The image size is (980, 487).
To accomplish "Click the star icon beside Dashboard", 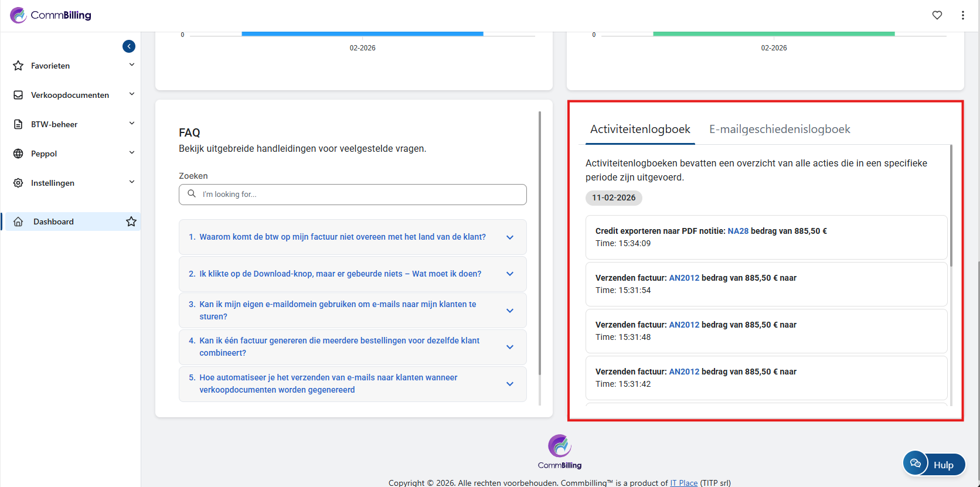I will [x=131, y=222].
